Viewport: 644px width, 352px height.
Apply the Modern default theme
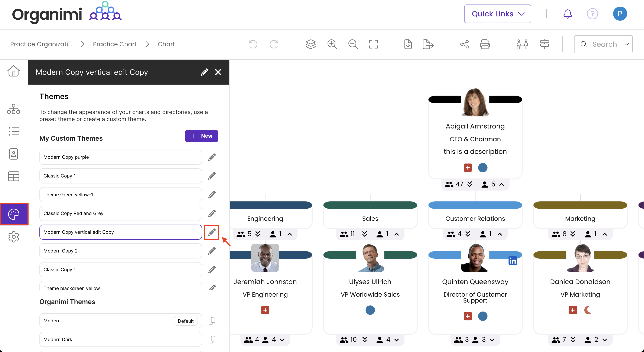(x=120, y=320)
